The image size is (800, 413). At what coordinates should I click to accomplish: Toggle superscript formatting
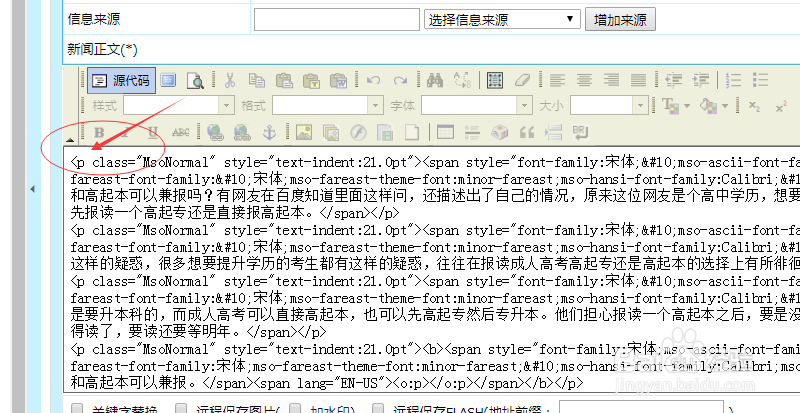coord(781,106)
